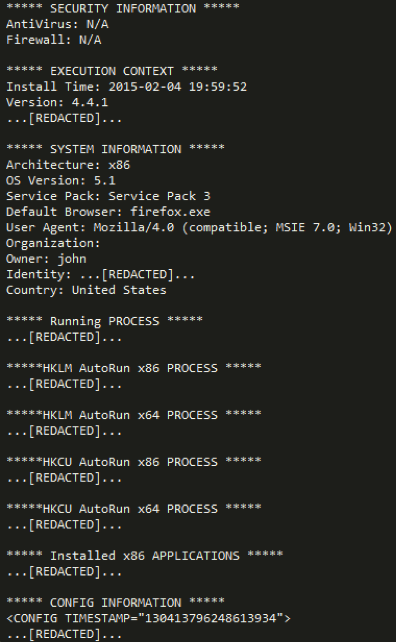
Task: Click the Version: 4.4.1 line
Action: 57,102
